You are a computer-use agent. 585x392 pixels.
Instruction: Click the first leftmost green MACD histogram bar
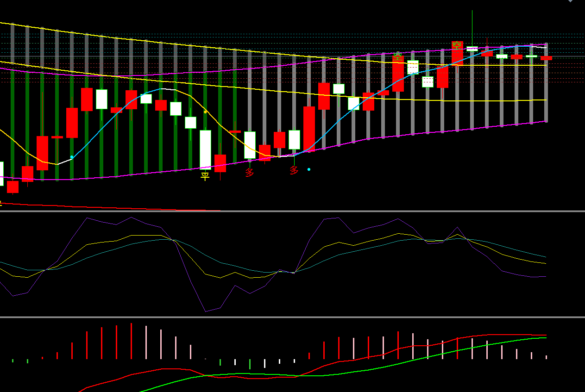click(x=13, y=361)
